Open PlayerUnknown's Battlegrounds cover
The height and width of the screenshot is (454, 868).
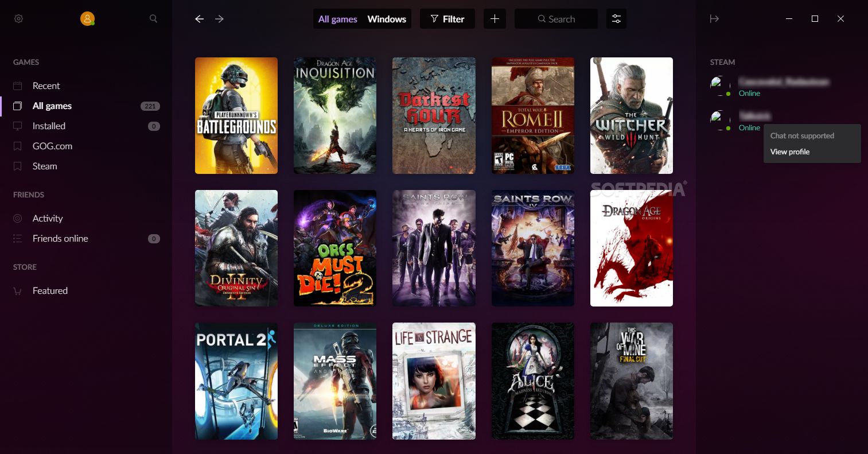[x=236, y=115]
